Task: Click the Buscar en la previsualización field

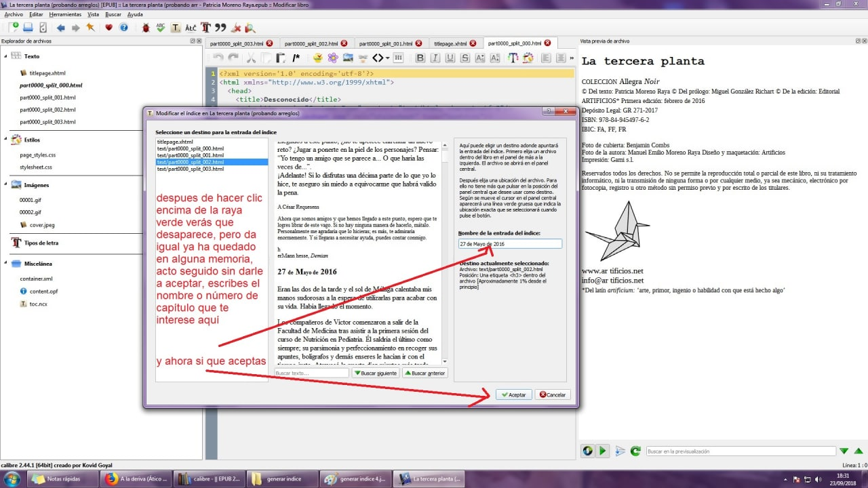Action: point(740,451)
